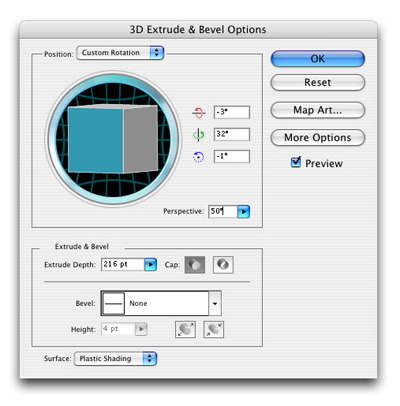This screenshot has width=400, height=406.
Task: Click the blue front face of the cube
Action: [96, 140]
